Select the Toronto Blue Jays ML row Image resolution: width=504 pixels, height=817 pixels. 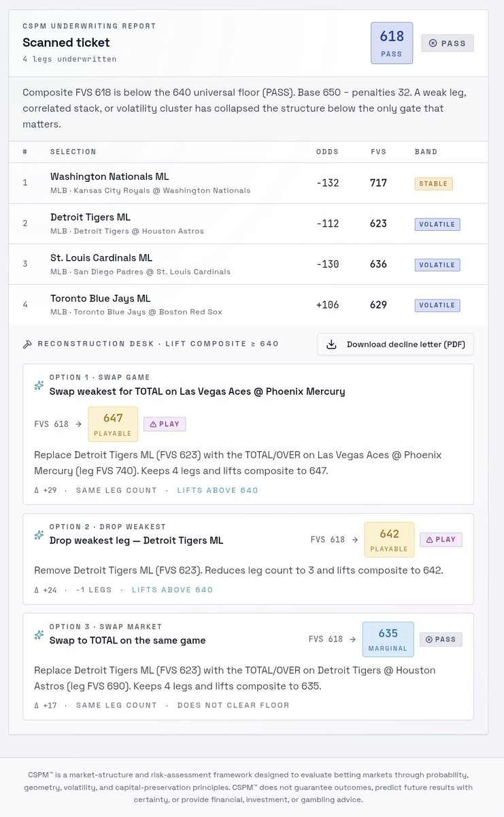click(x=248, y=304)
